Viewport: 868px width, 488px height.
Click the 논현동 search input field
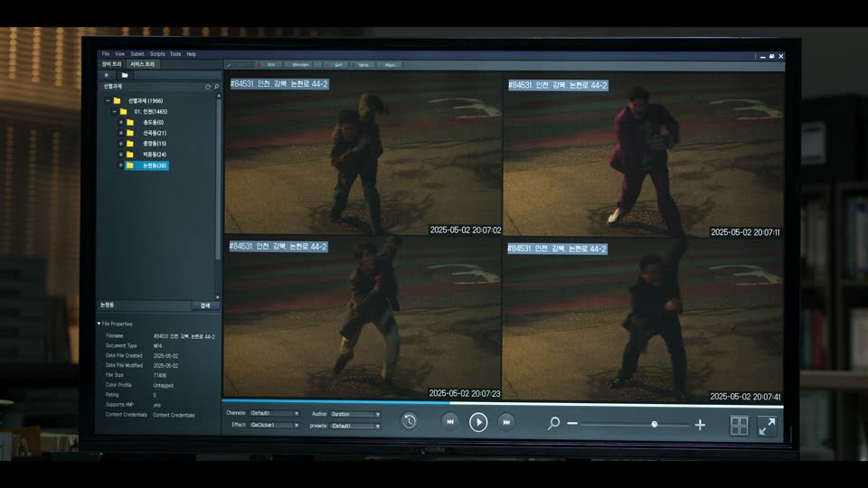[145, 305]
